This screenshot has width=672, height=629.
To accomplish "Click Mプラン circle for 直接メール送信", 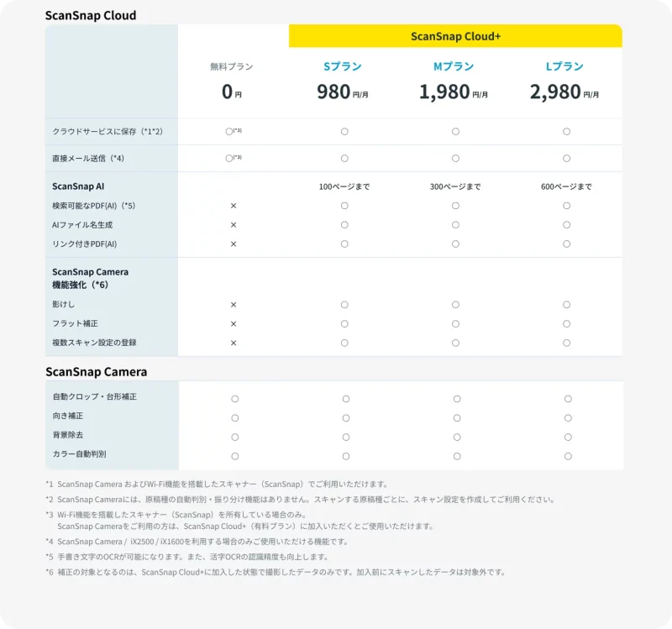I will tap(455, 158).
